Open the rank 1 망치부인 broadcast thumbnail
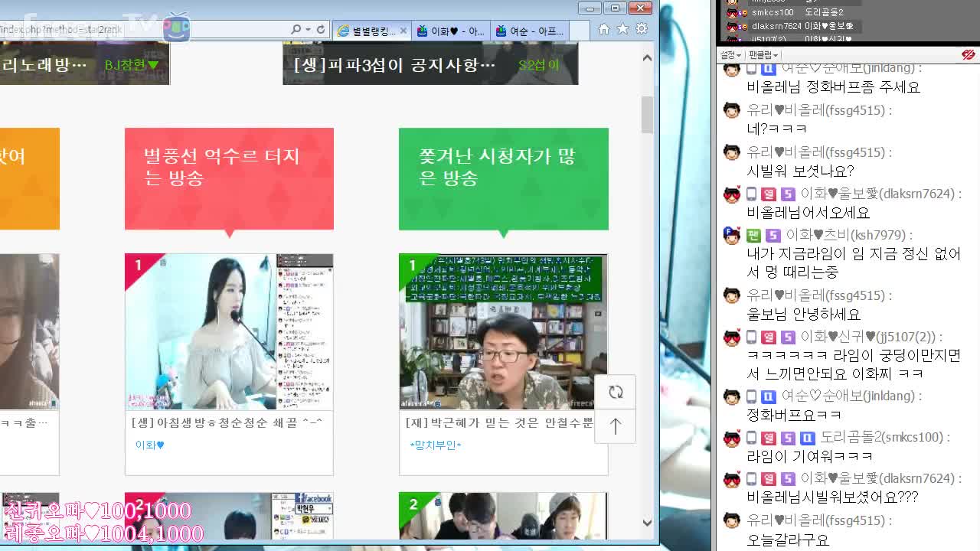Viewport: 980px width, 551px height. (x=503, y=332)
